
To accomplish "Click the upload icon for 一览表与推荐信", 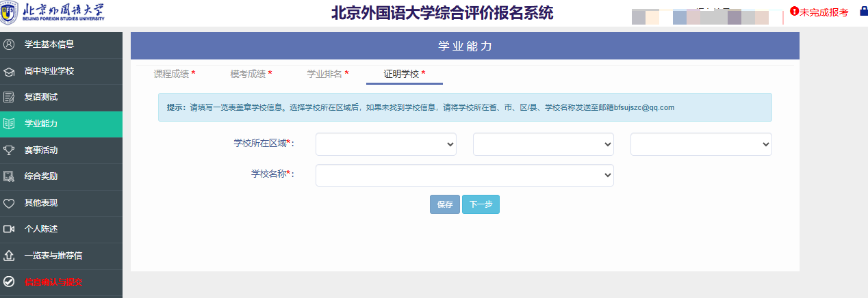I will [x=9, y=256].
